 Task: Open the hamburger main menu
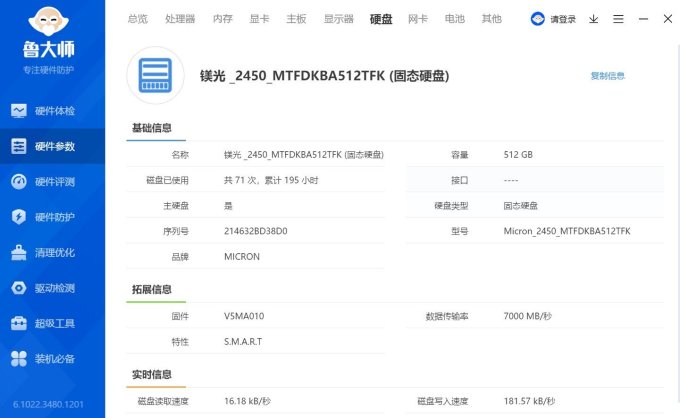pyautogui.click(x=618, y=19)
